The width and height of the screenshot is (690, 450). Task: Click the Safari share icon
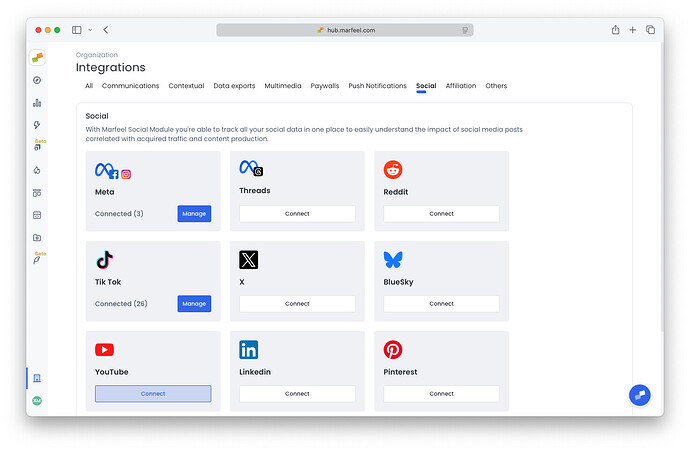coord(616,30)
